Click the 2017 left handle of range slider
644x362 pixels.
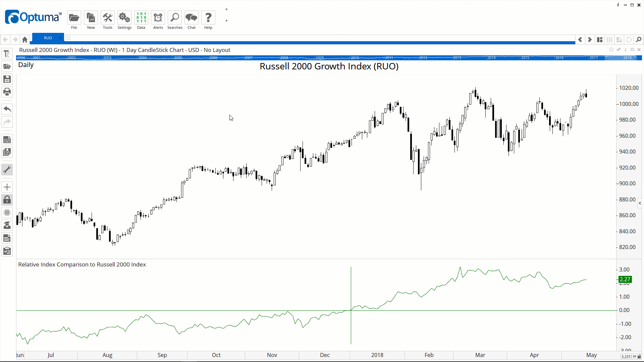click(606, 58)
